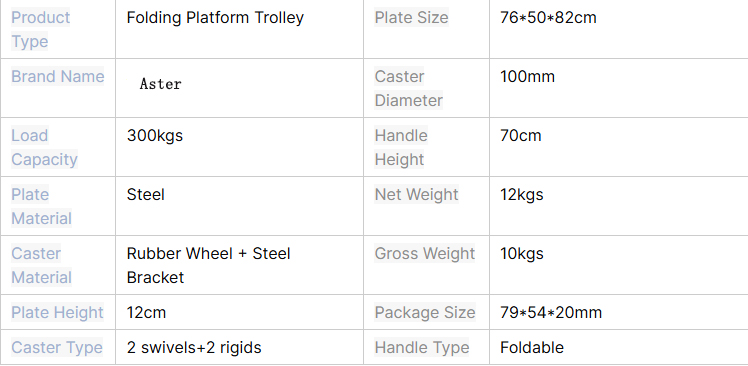Viewport: 748px width, 366px height.
Task: Select Rubber Wheel + Steel Bracket text
Action: click(208, 265)
